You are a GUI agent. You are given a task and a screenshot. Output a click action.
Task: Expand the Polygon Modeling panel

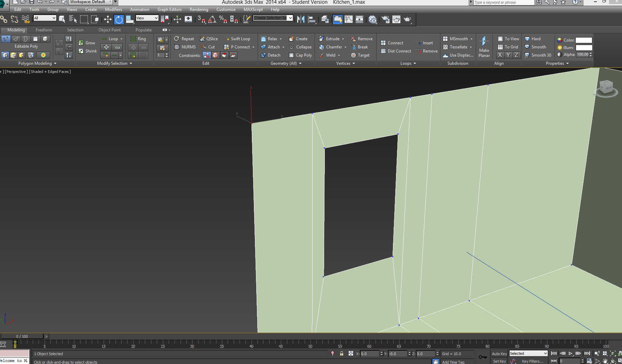[x=37, y=63]
